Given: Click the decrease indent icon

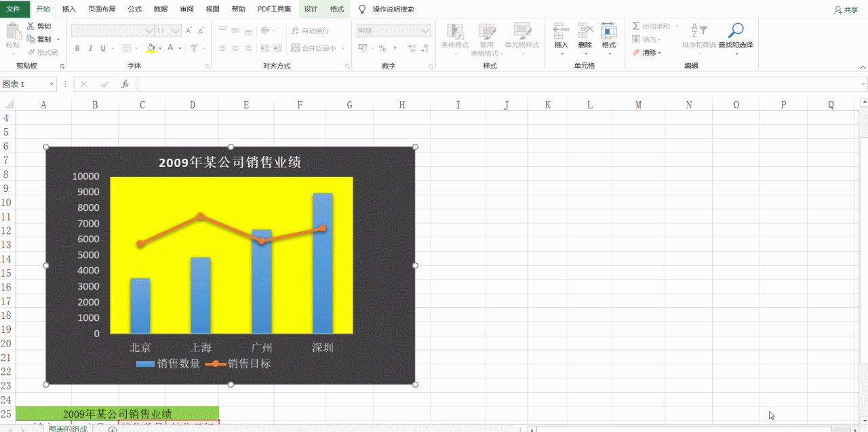Looking at the screenshot, I should click(264, 48).
